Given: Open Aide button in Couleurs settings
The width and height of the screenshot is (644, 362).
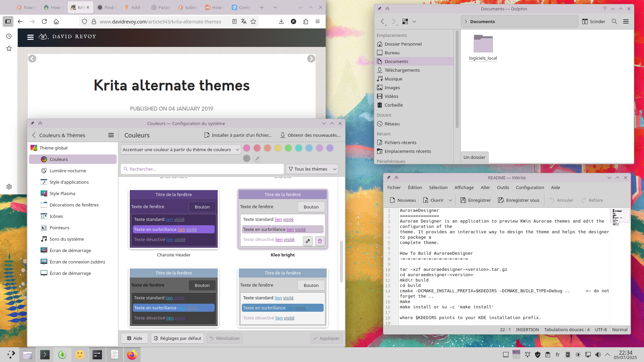Looking at the screenshot, I should click(135, 338).
